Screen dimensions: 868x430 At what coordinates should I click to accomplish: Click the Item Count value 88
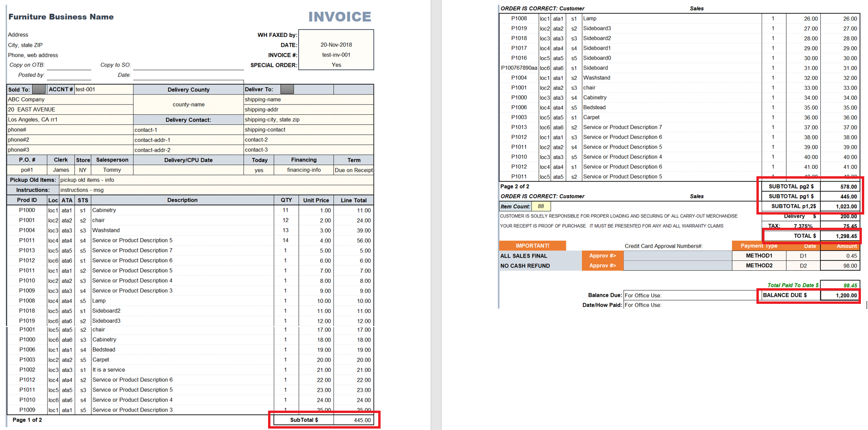[x=541, y=206]
